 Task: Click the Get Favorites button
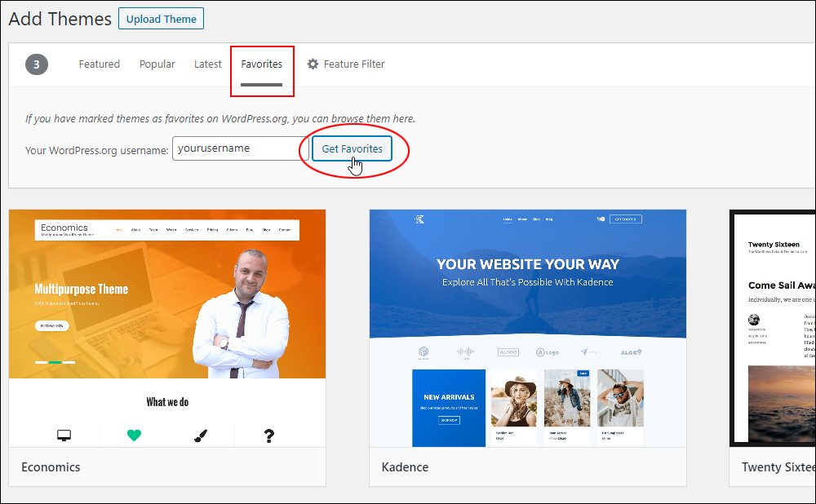tap(352, 148)
